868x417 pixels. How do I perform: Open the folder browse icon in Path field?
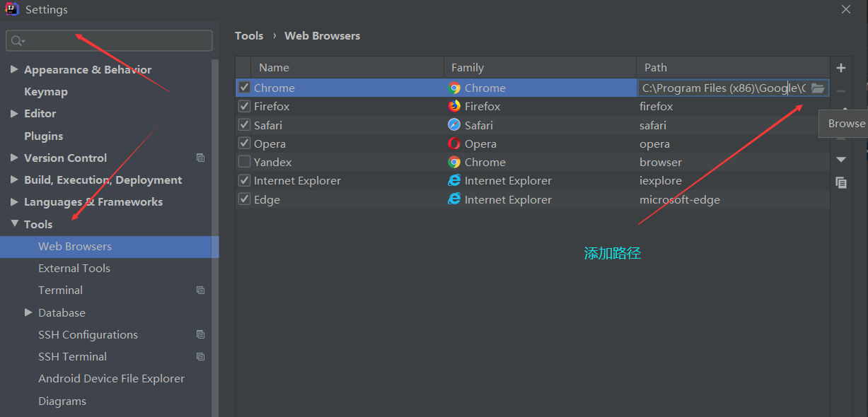pyautogui.click(x=818, y=88)
